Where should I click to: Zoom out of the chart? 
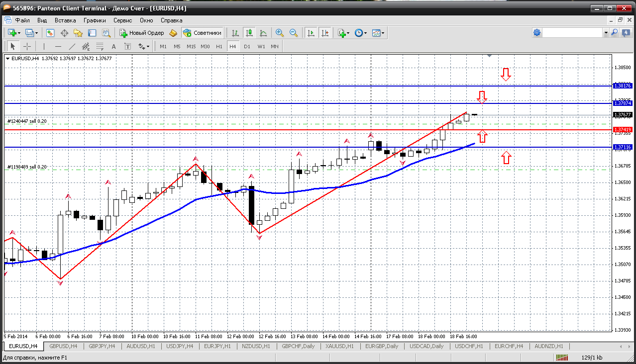tap(294, 33)
